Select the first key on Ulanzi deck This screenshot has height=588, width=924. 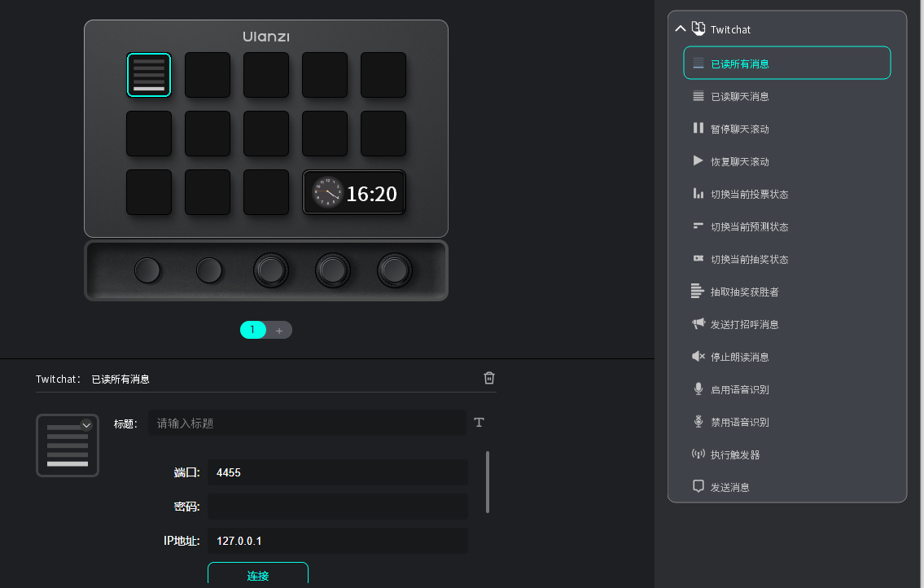point(149,75)
